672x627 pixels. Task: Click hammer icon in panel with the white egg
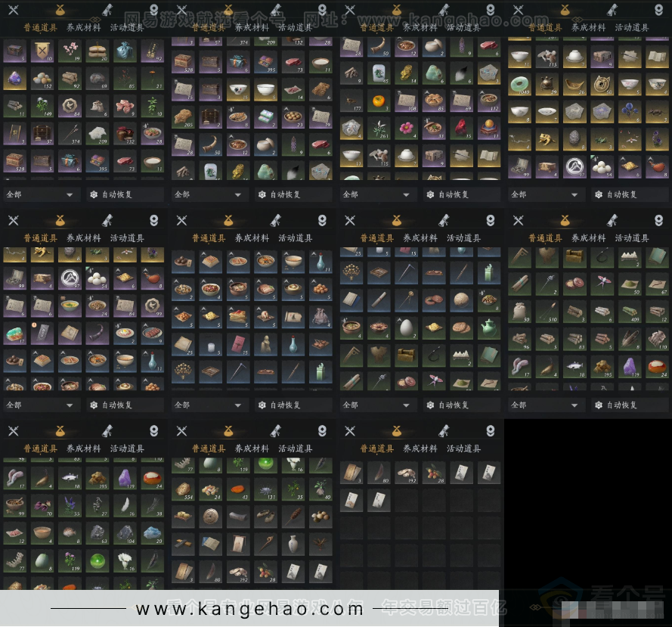tap(444, 220)
